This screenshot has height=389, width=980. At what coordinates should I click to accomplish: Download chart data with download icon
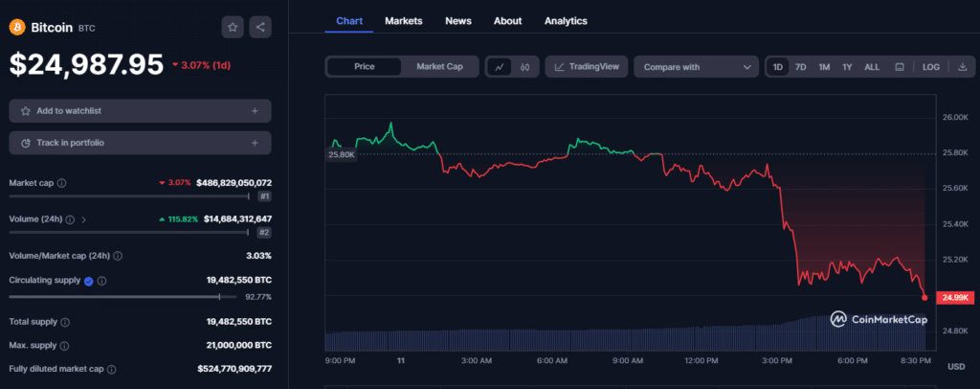(963, 67)
